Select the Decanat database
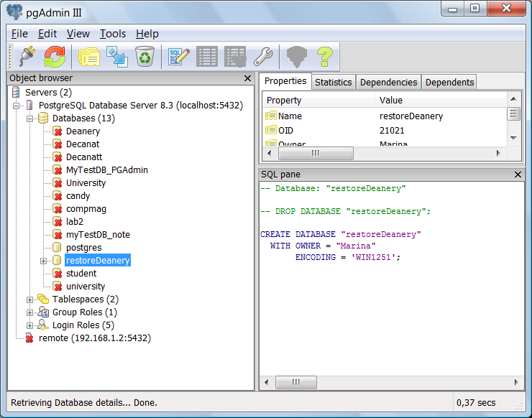This screenshot has width=532, height=418. tap(83, 144)
